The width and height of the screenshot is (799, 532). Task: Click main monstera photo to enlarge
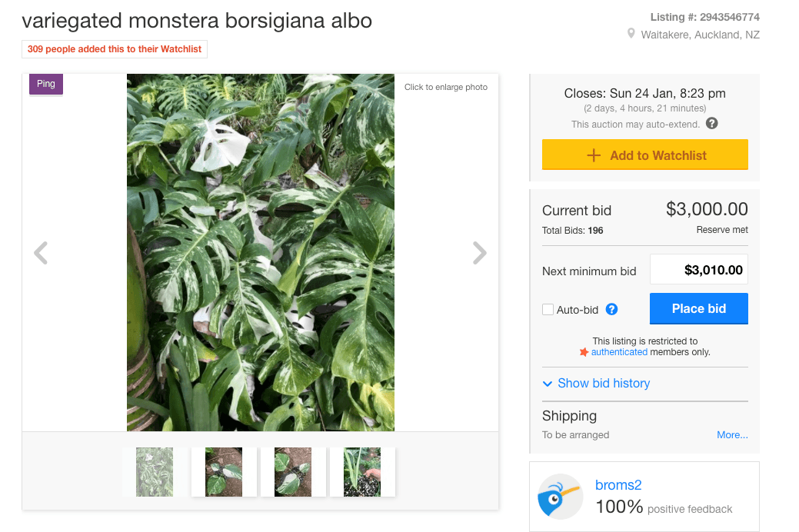(261, 252)
